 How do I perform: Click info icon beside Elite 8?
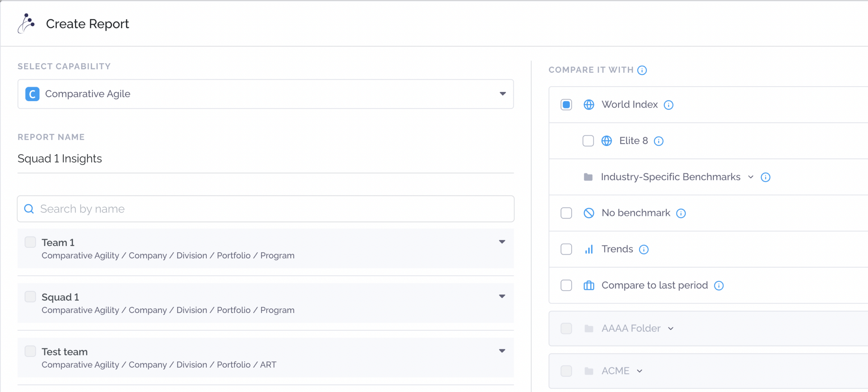point(658,141)
